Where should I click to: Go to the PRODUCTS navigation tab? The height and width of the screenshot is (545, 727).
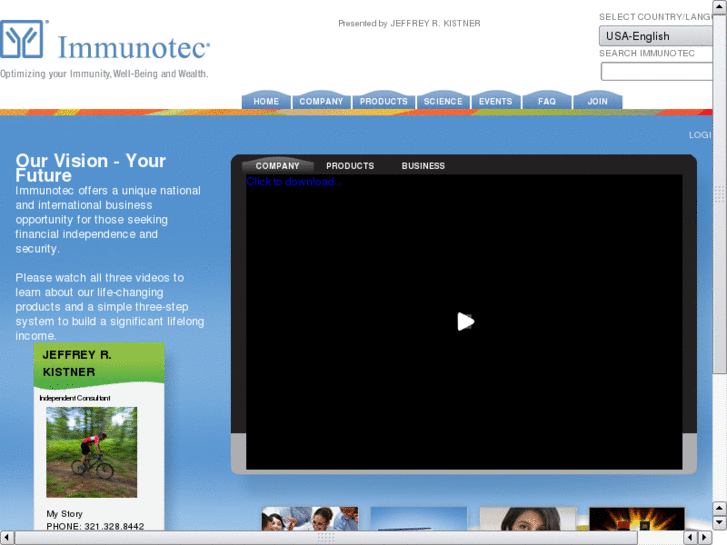[x=383, y=101]
